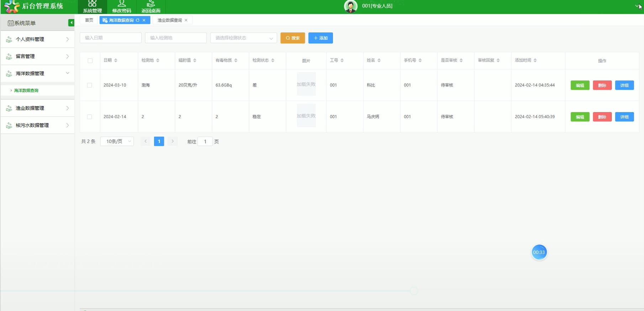The width and height of the screenshot is (644, 311).
Task: Switch to the 渔业数据查询 tab
Action: click(170, 20)
